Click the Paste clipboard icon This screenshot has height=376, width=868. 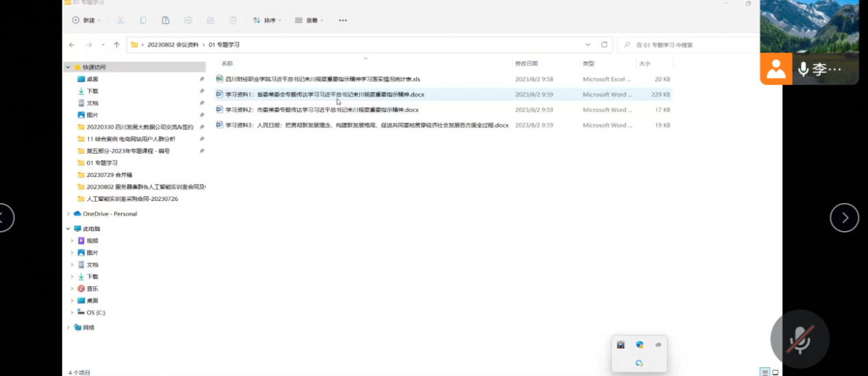pyautogui.click(x=166, y=21)
